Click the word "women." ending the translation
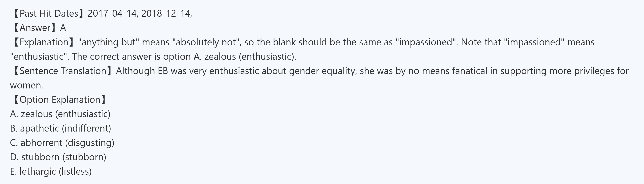This screenshot has width=644, height=184. click(x=26, y=86)
